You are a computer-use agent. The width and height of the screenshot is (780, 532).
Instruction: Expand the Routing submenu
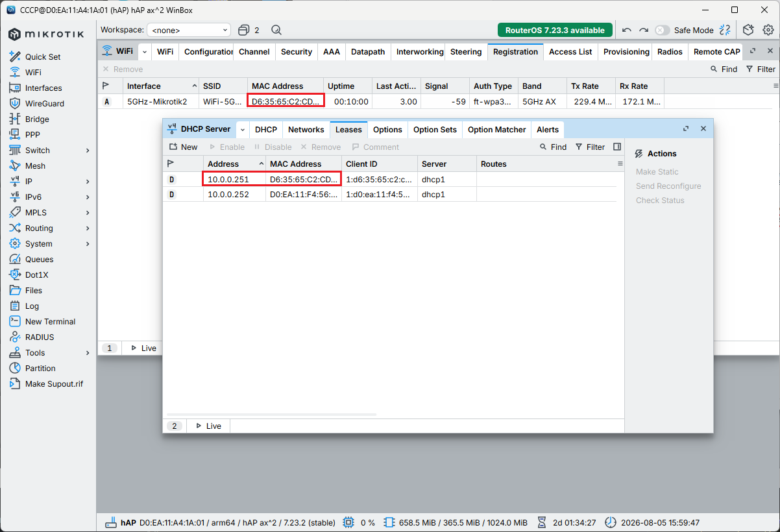coord(88,228)
